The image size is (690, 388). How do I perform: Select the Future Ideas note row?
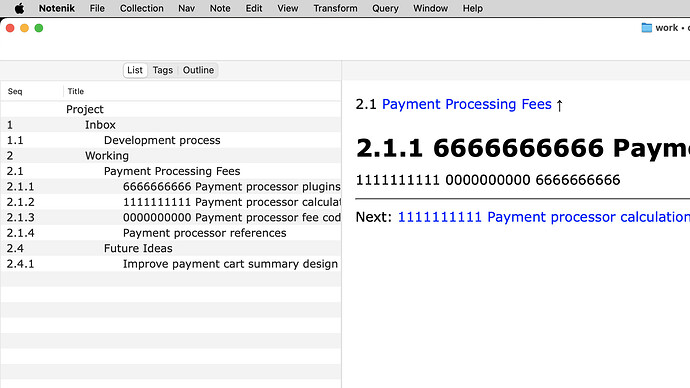[171, 249]
